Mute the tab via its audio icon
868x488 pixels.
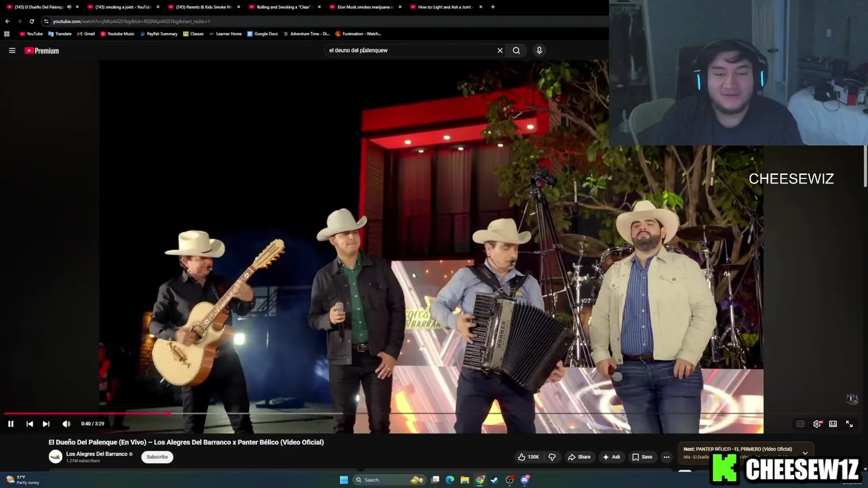(x=68, y=7)
